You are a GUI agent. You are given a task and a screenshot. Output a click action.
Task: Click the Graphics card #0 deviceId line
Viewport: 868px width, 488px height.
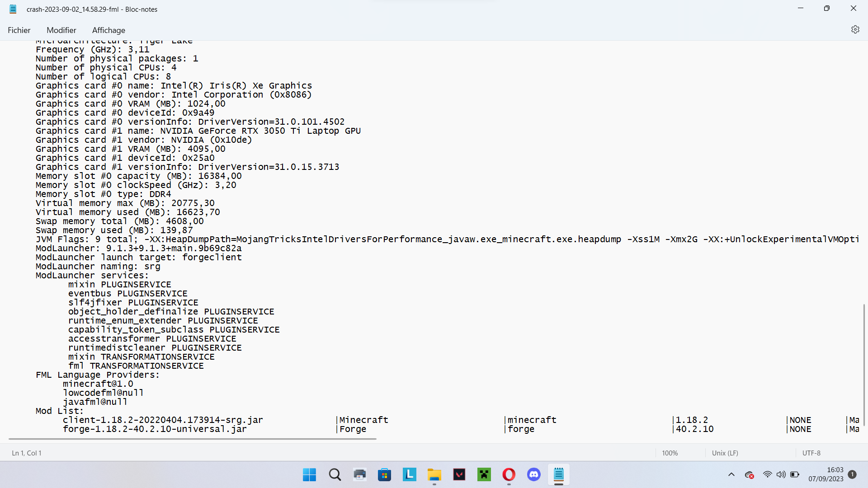click(x=125, y=113)
